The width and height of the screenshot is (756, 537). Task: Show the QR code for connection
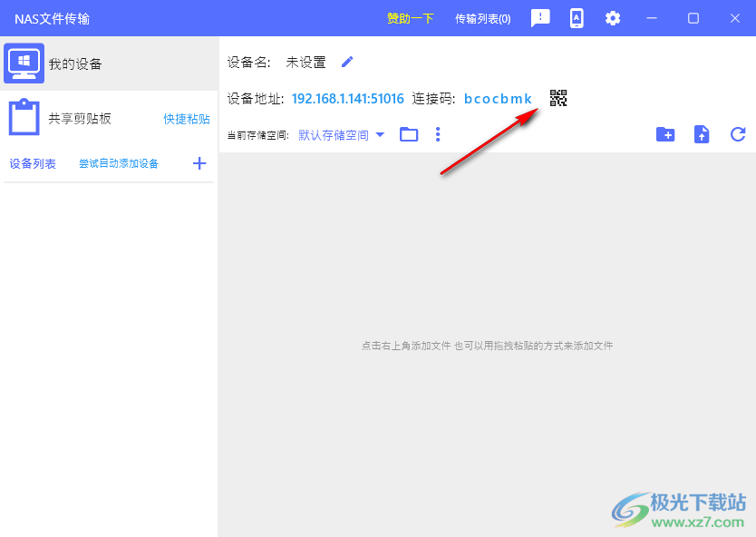click(558, 98)
